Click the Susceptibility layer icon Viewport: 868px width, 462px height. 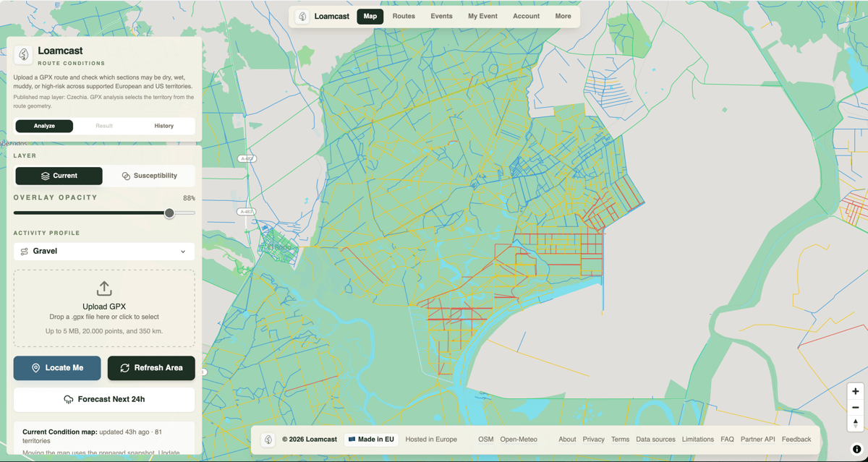(x=126, y=176)
